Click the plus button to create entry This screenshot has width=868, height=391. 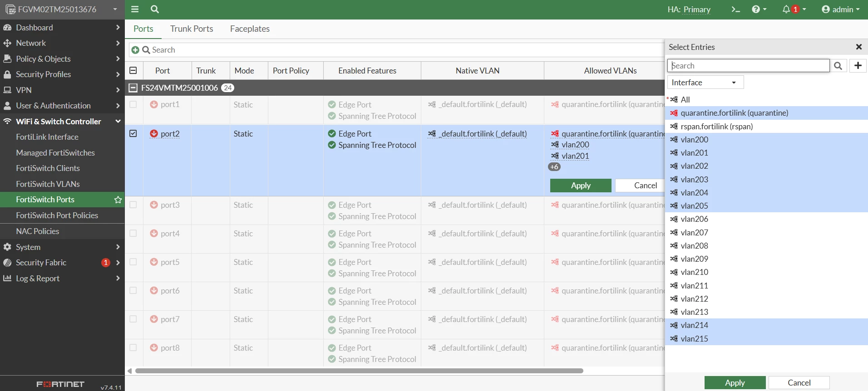pos(858,66)
